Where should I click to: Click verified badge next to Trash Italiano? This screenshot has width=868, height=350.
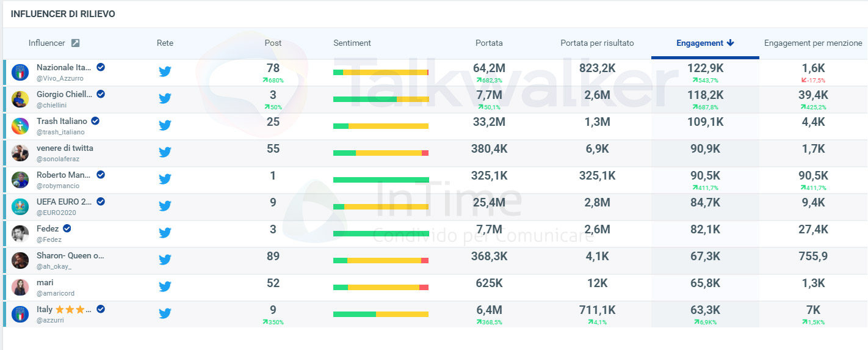click(x=95, y=121)
